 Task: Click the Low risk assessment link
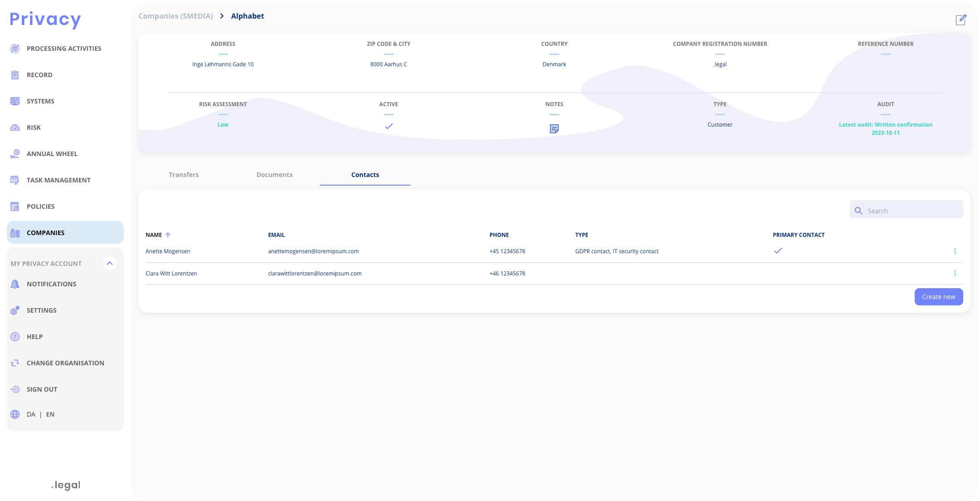pyautogui.click(x=223, y=125)
